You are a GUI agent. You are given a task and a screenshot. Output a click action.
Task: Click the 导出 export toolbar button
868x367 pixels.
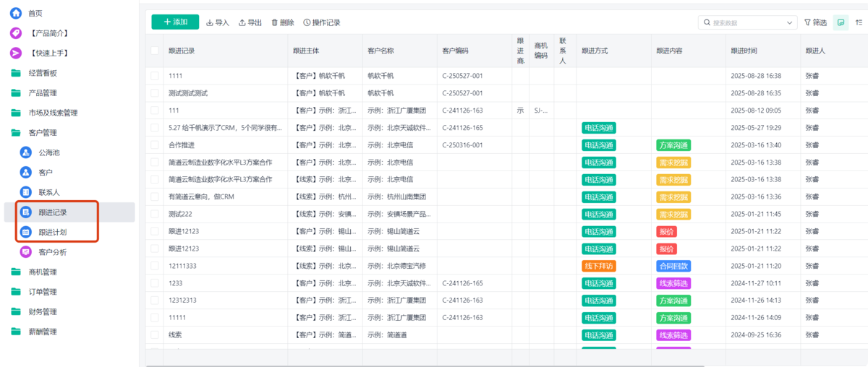[250, 22]
